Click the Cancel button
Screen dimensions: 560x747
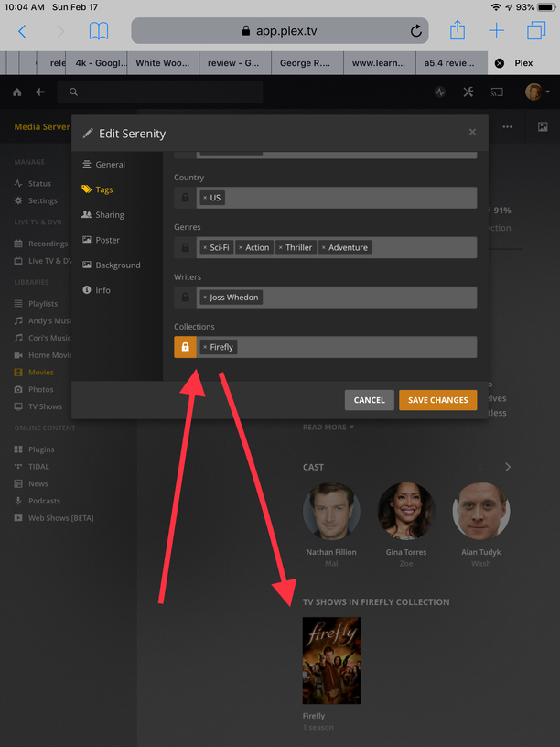pos(369,400)
